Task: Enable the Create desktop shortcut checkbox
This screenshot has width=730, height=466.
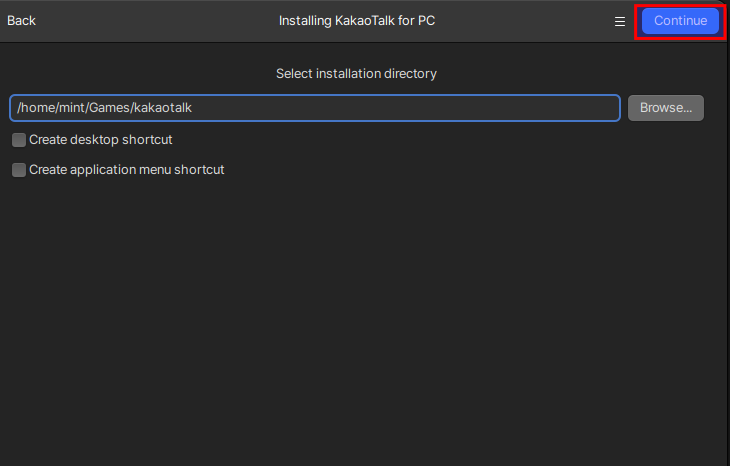Action: point(19,140)
